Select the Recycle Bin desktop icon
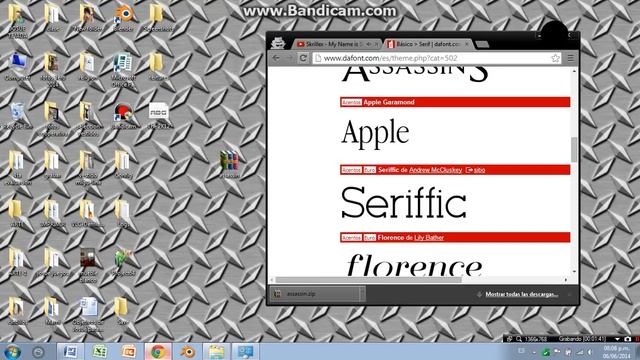This screenshot has width=640, height=360. click(x=18, y=116)
